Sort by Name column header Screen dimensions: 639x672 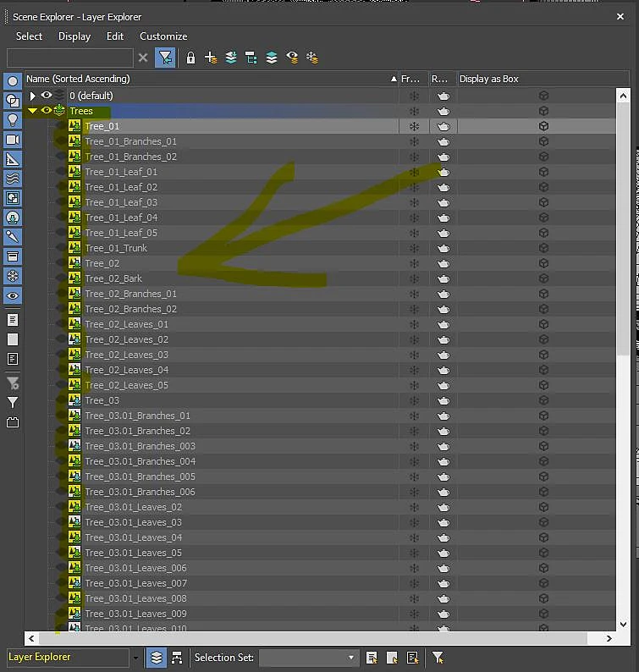click(212, 79)
